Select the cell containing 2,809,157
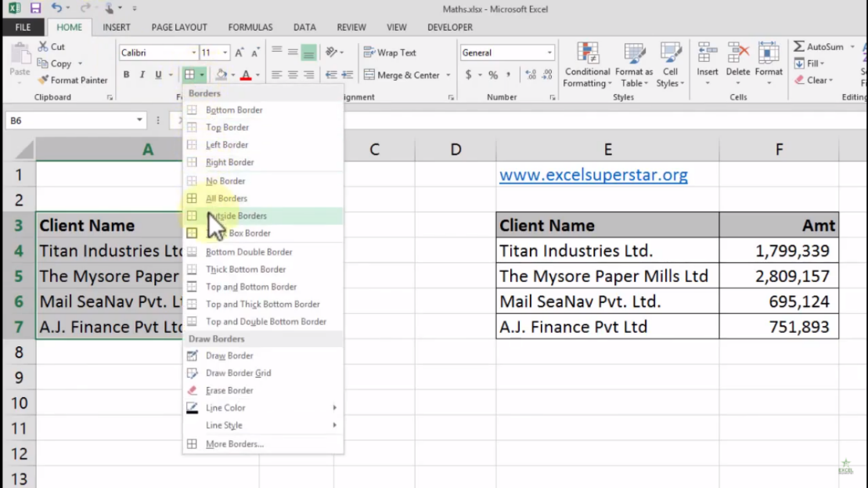The image size is (868, 488). coord(779,276)
